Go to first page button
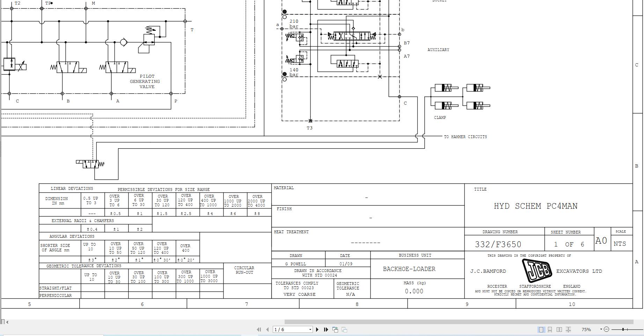The image size is (644, 336). [259, 329]
